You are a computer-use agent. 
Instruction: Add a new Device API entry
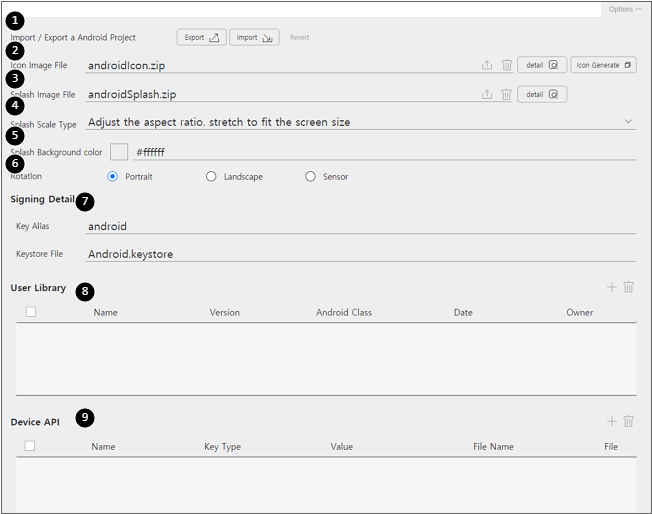(612, 422)
